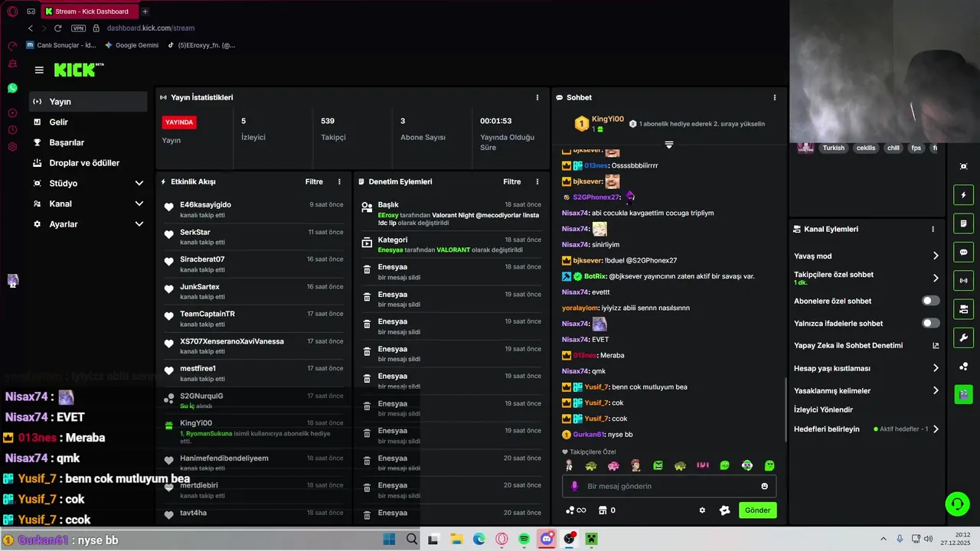Open a new browser tab
Viewport: 980px width, 551px height.
[x=145, y=11]
